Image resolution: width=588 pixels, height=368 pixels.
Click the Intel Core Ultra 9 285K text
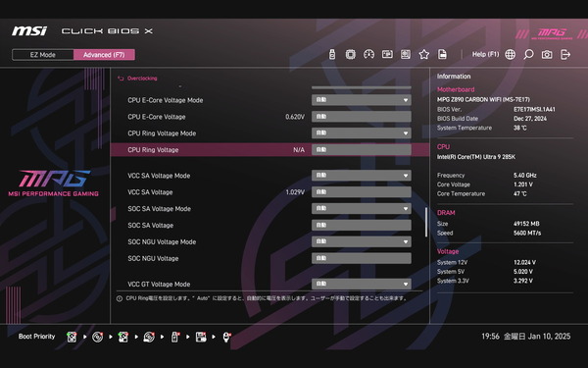click(x=476, y=157)
